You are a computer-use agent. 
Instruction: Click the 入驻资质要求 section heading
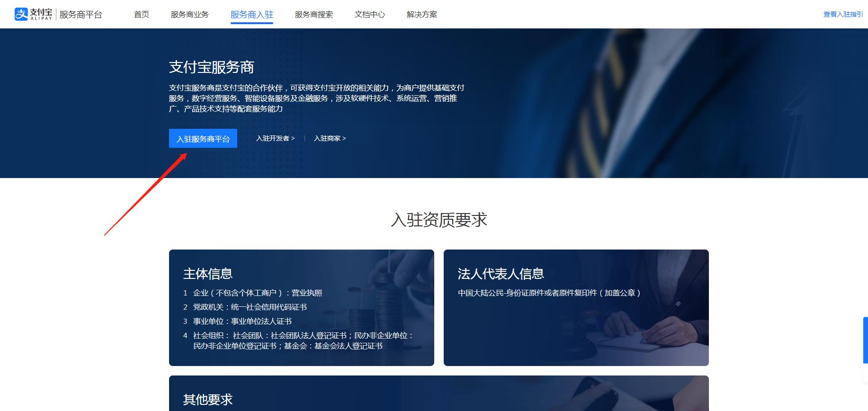pos(439,220)
